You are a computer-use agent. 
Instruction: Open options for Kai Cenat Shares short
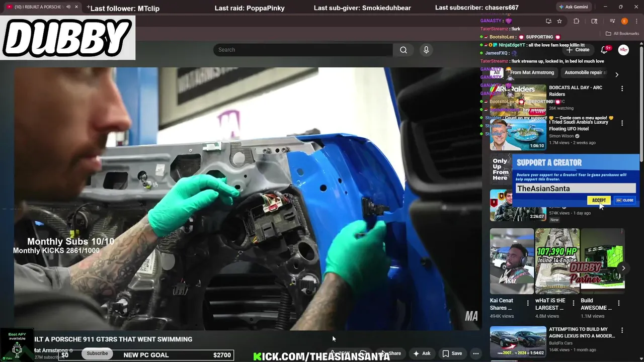point(528,303)
